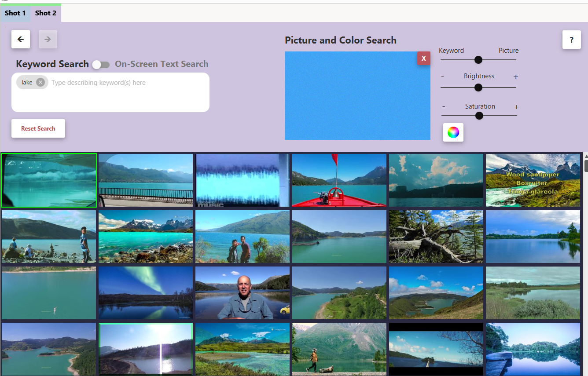Select the fallen dead tree thumbnail

436,237
